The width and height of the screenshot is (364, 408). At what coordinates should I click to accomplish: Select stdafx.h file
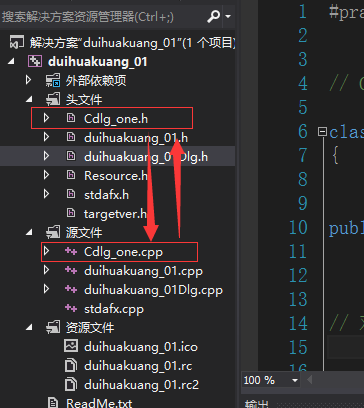click(106, 195)
